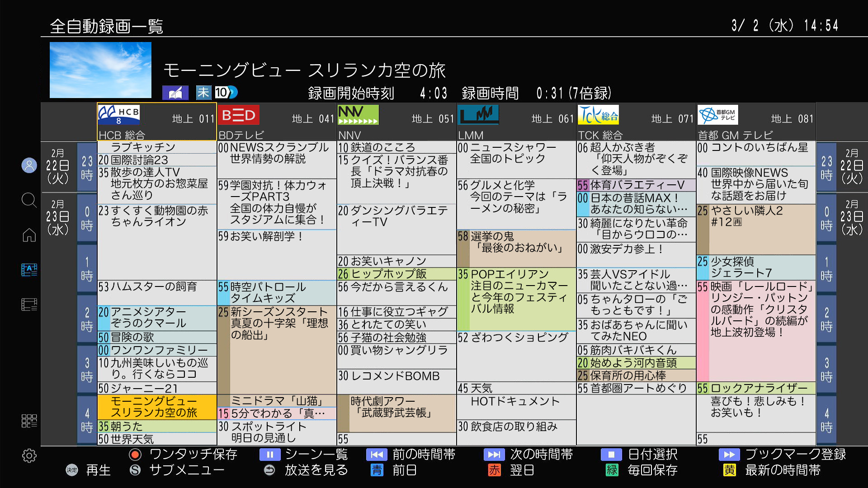The height and width of the screenshot is (488, 868).
Task: Open the apps grid icon
Action: click(29, 421)
